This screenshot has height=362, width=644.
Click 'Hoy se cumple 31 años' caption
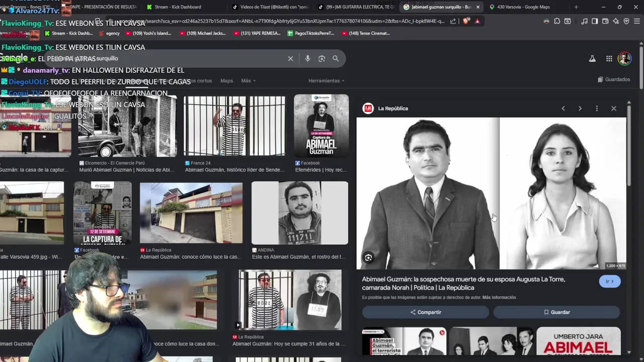click(289, 344)
